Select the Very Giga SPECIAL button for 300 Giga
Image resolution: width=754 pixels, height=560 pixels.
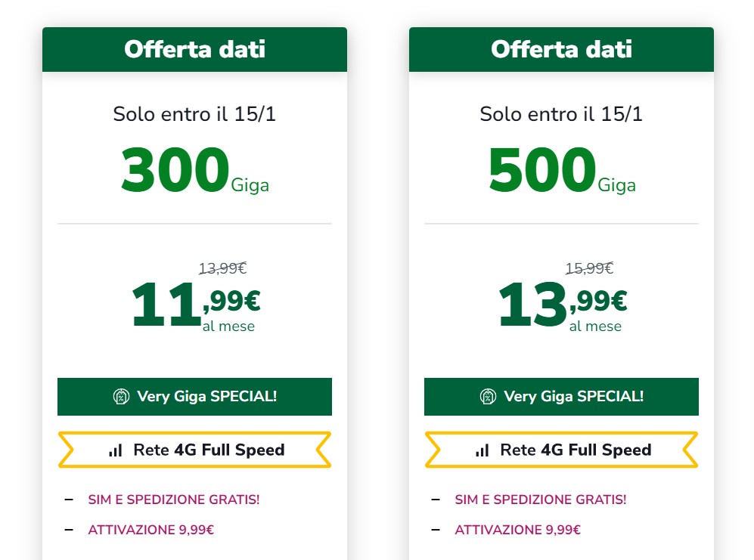[x=194, y=397]
